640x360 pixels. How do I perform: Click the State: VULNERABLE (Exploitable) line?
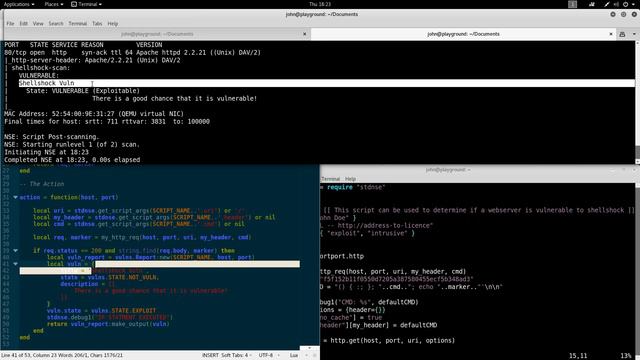(83, 91)
